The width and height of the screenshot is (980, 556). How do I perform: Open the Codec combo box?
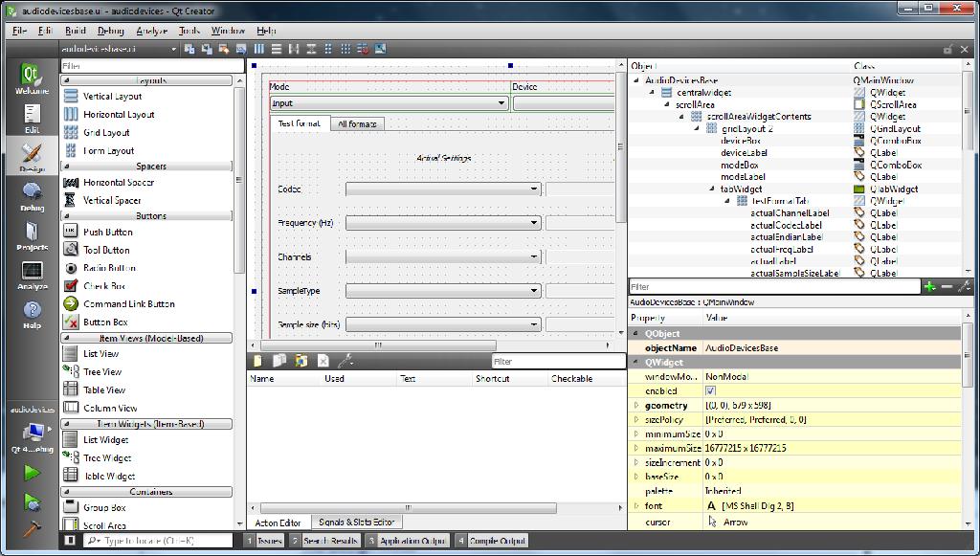443,189
